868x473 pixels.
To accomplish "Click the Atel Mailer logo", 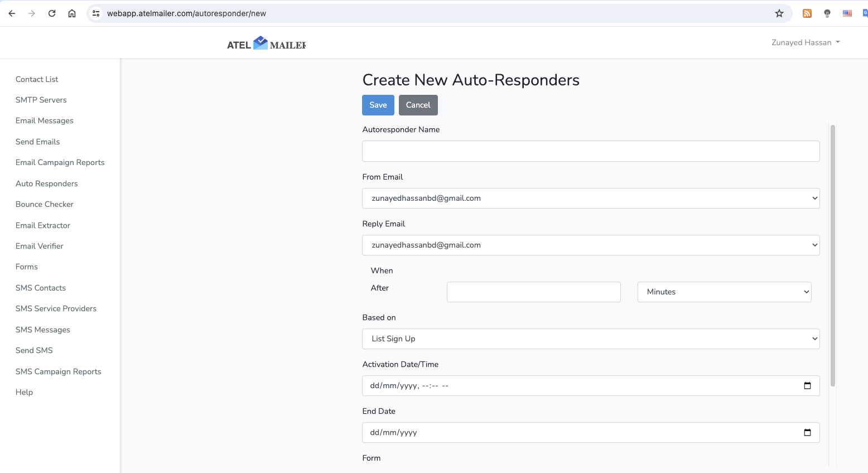I will 266,44.
